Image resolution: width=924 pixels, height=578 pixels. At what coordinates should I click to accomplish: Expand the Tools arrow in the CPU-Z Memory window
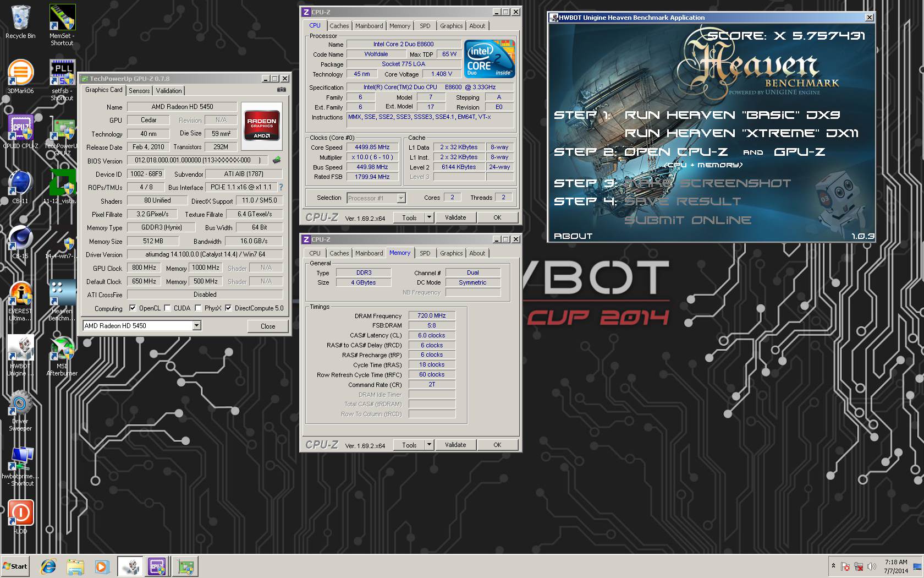pyautogui.click(x=430, y=445)
